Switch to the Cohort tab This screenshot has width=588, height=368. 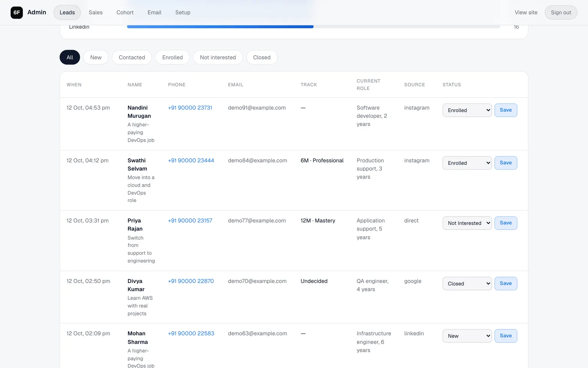point(125,13)
